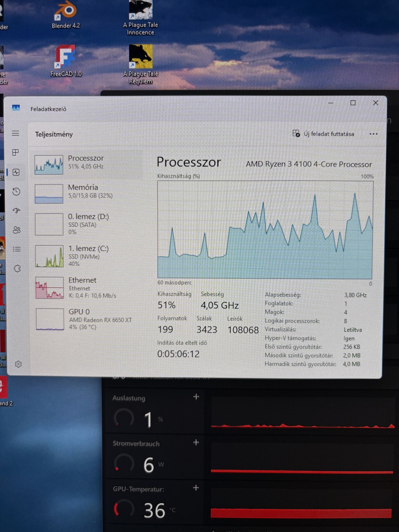Select the Performance page icon in sidebar
The height and width of the screenshot is (532, 399).
click(x=16, y=172)
